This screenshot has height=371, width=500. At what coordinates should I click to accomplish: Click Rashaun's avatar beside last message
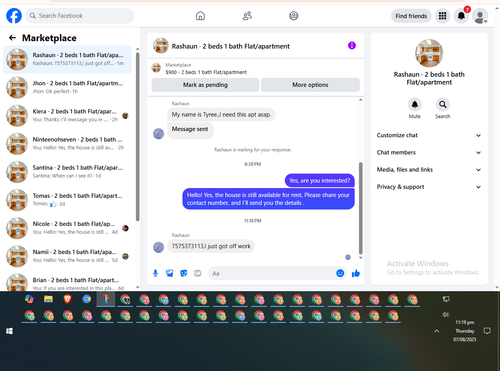point(158,247)
